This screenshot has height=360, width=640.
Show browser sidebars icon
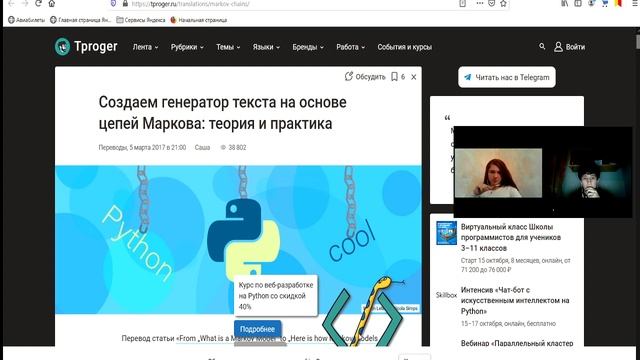(x=578, y=3)
